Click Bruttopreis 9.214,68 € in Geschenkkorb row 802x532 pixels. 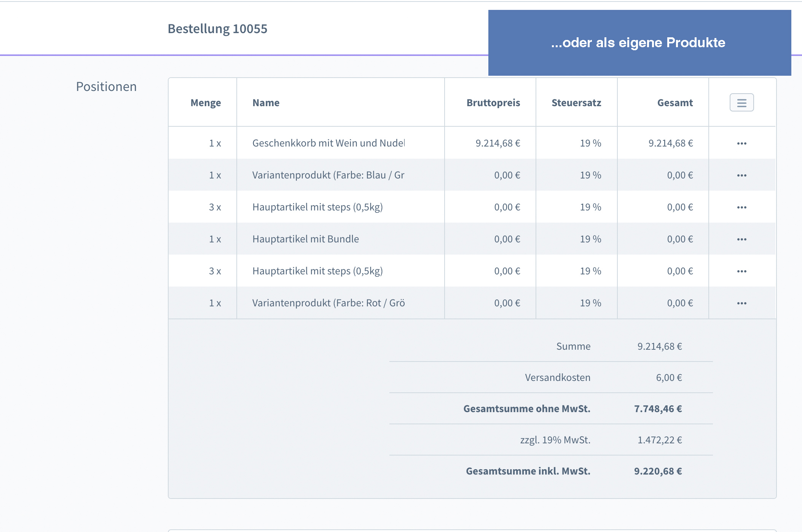point(498,143)
